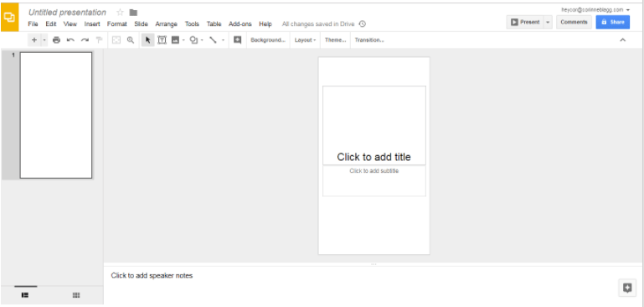Switch to filmstrip list view
This screenshot has height=307, width=644.
pos(25,295)
